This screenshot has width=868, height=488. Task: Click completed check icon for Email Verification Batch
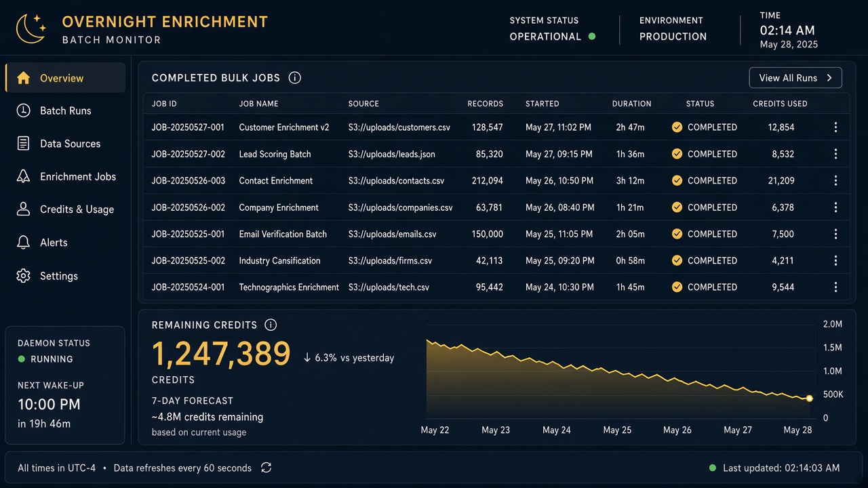click(677, 234)
